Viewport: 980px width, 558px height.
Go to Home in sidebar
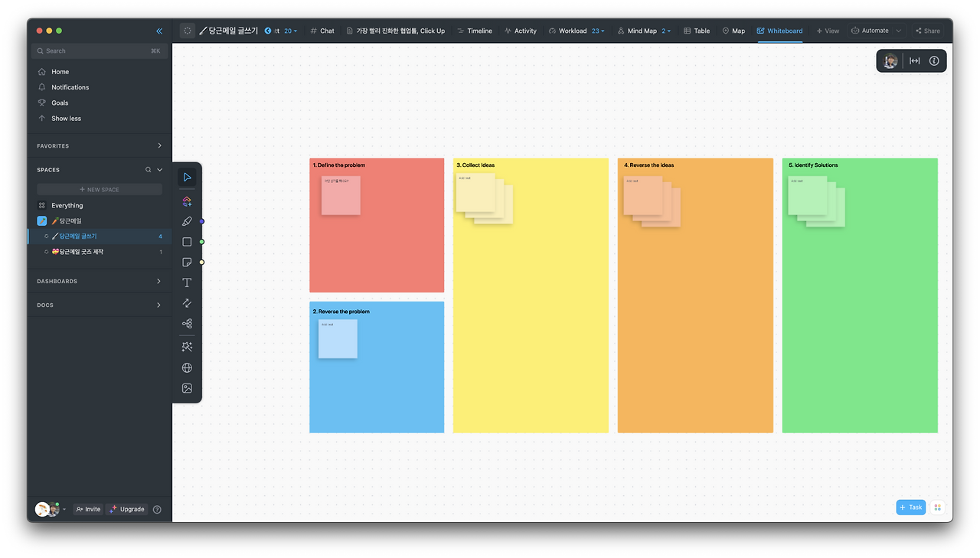60,72
